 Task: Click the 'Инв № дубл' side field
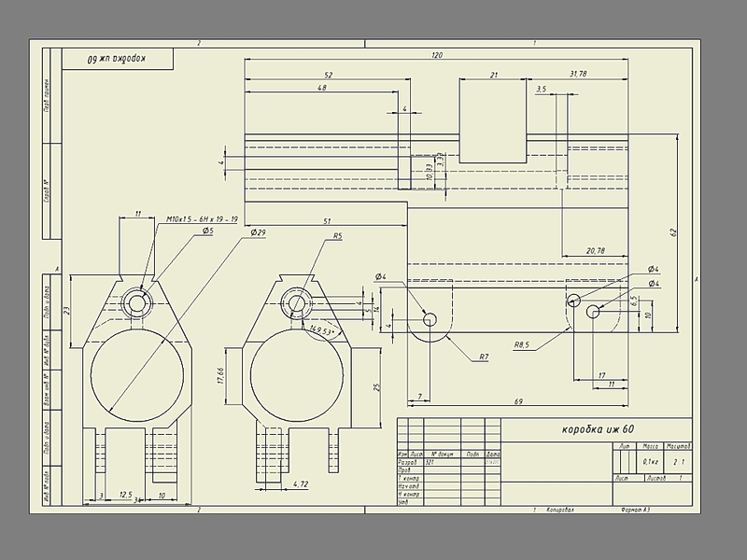pyautogui.click(x=46, y=351)
